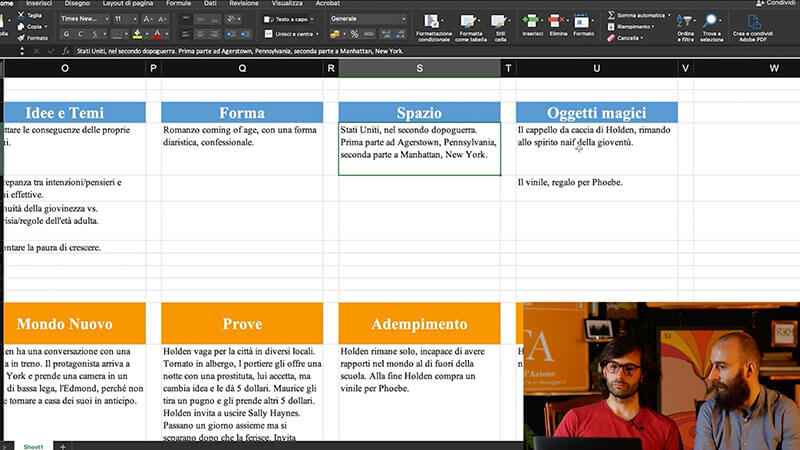Open Unisci e centra dropdown arrow
This screenshot has height=450, width=800.
click(x=317, y=34)
